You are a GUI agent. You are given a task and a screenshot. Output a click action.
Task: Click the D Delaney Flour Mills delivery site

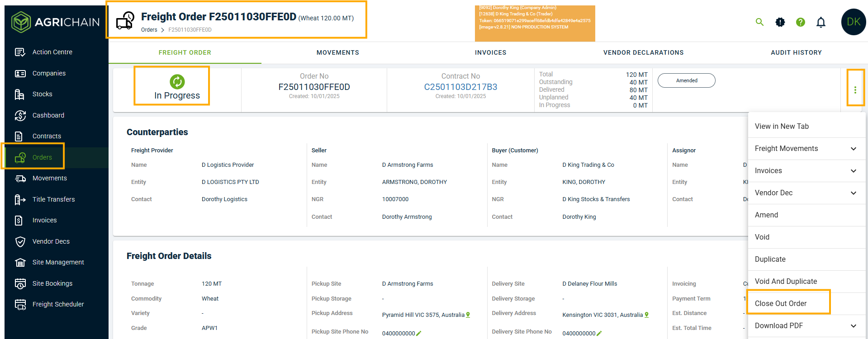(x=589, y=284)
